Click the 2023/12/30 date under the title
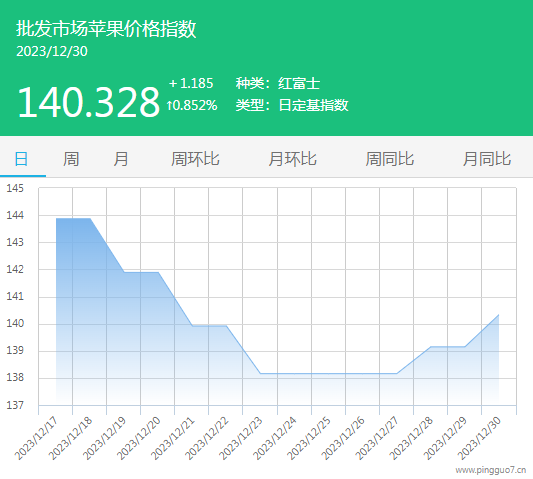The width and height of the screenshot is (533, 479). 52,51
